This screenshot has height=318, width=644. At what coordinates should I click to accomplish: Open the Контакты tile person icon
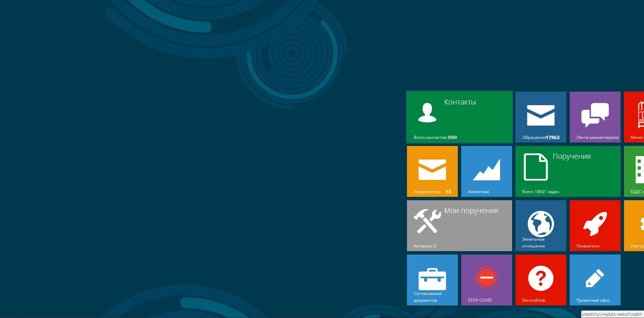tap(427, 113)
